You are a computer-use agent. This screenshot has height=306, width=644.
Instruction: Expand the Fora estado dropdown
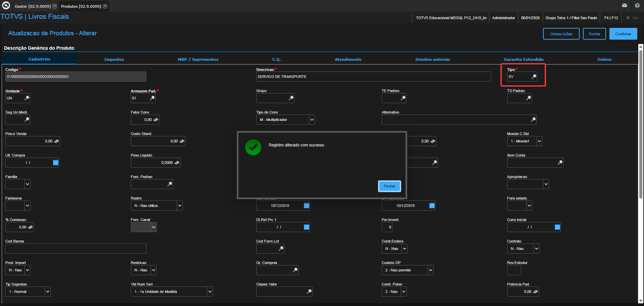coord(529,206)
